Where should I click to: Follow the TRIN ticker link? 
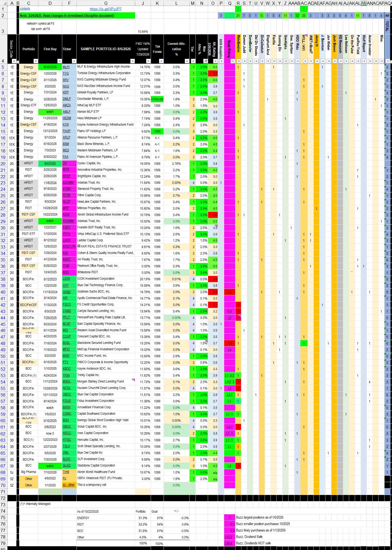[x=66, y=376]
